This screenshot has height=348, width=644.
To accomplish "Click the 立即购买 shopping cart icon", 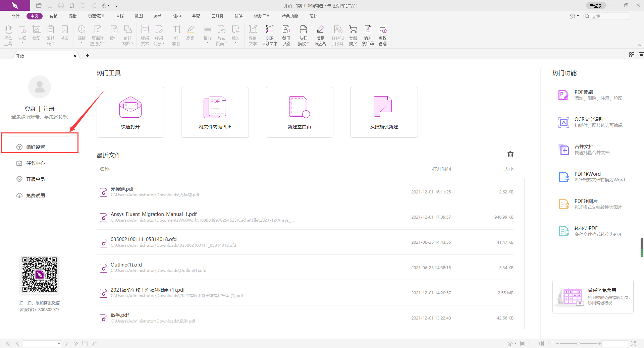I will tap(353, 35).
